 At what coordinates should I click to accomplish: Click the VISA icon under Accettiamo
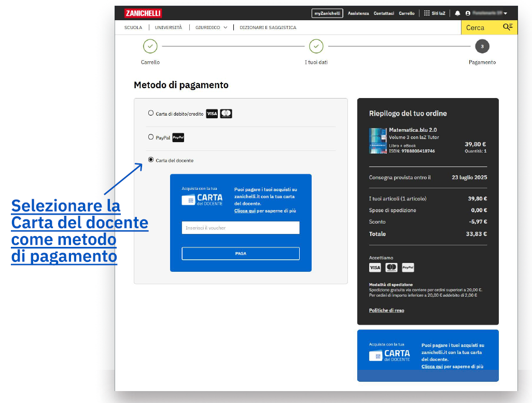[375, 268]
